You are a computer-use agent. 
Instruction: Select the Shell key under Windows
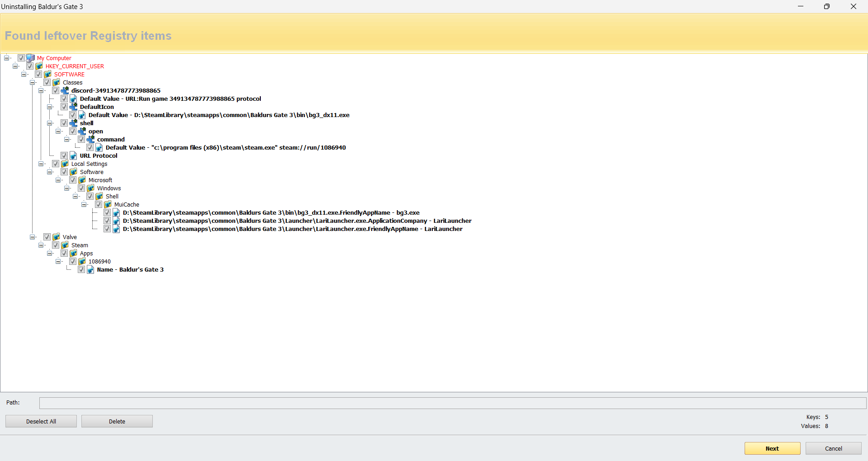click(112, 196)
